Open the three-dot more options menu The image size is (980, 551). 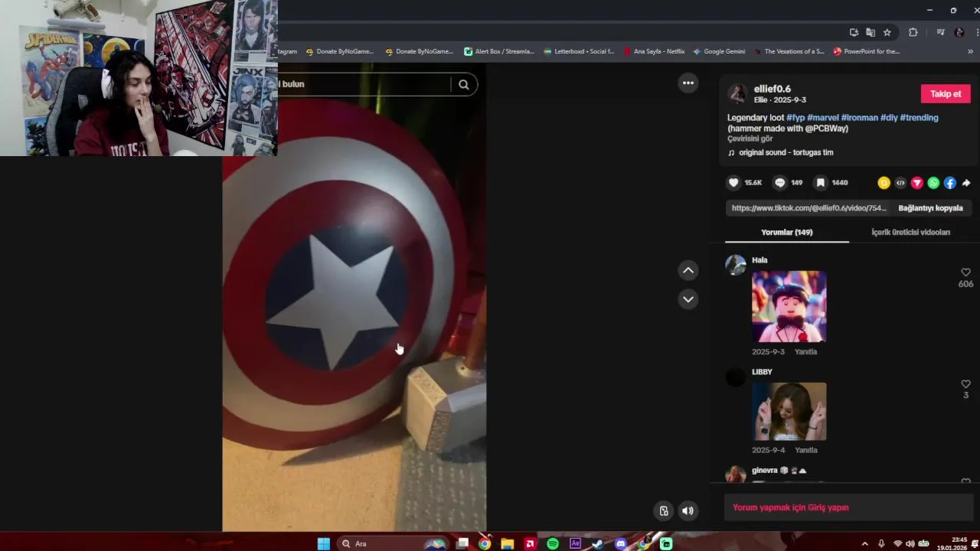point(688,83)
